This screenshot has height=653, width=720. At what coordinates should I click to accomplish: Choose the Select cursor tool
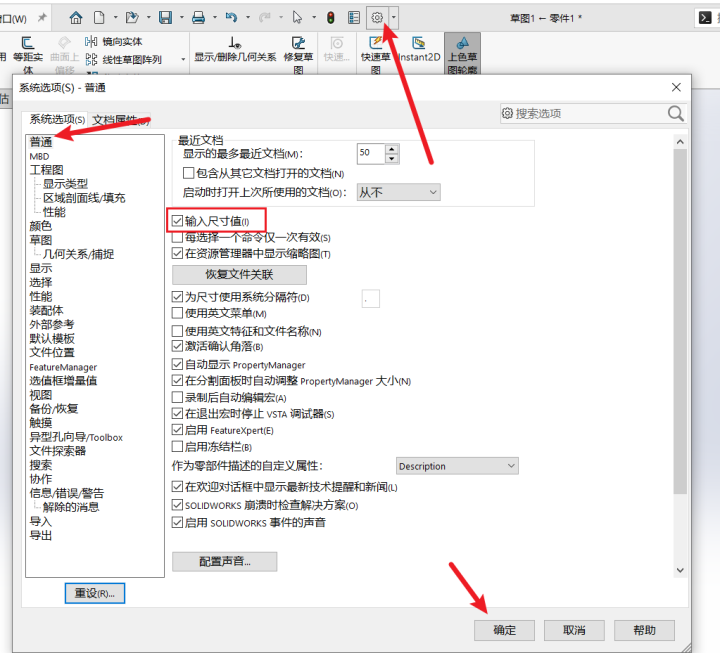click(298, 18)
